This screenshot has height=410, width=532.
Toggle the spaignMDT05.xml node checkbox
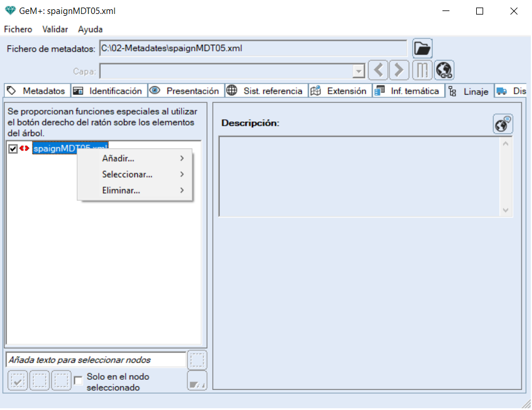tap(13, 149)
